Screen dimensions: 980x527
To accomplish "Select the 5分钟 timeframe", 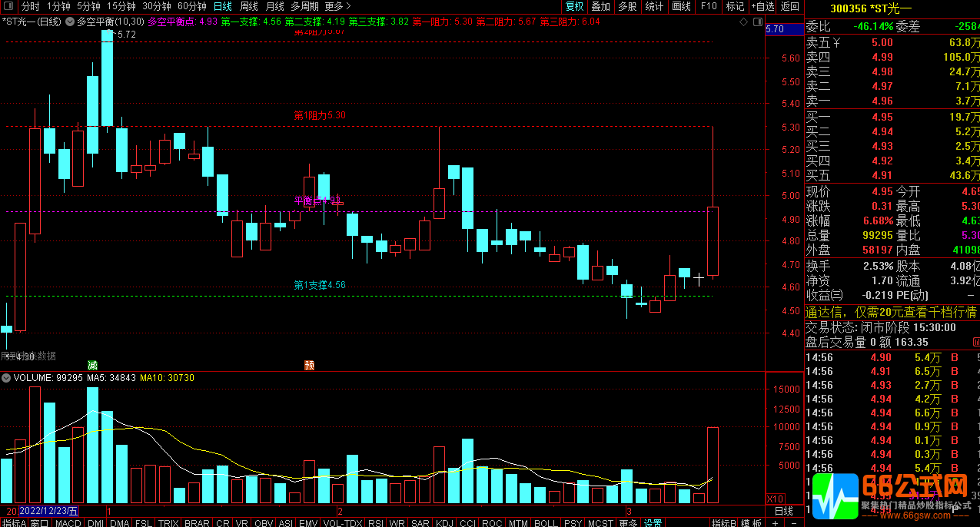I will [88, 6].
